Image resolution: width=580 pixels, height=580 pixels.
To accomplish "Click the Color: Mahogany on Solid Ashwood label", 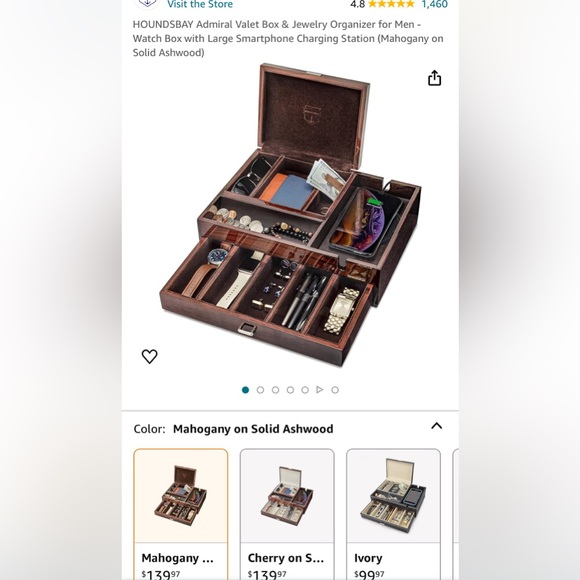I will pyautogui.click(x=233, y=429).
